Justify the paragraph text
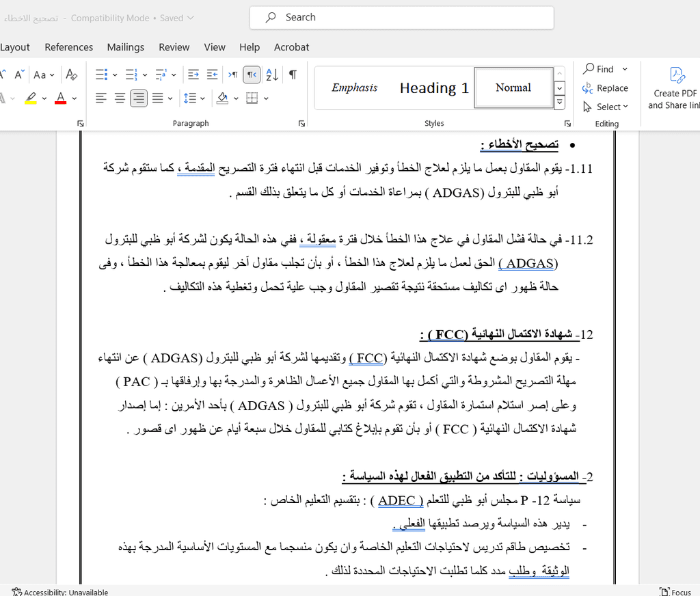Viewport: 700px width, 596px height. tap(158, 98)
